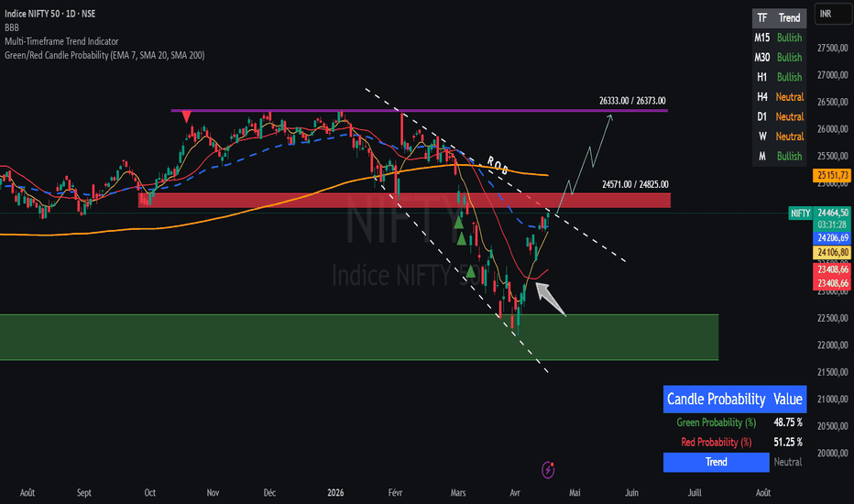This screenshot has height=504, width=854.
Task: Click the 22000,00 price axis label
Action: tap(833, 345)
